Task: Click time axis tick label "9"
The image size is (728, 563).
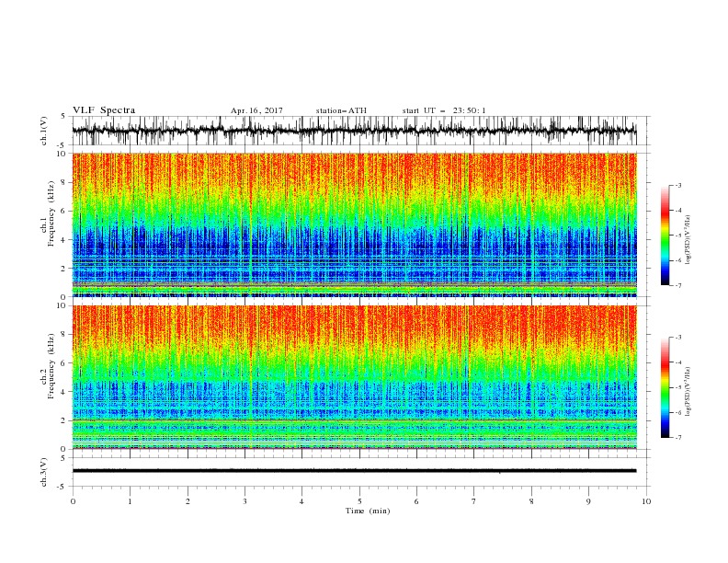Action: [588, 501]
